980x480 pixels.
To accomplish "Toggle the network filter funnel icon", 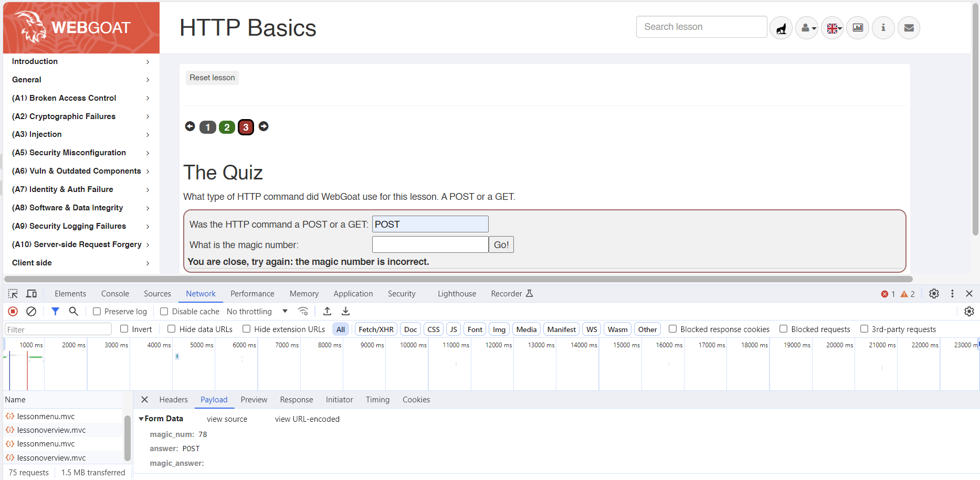I will 55,312.
